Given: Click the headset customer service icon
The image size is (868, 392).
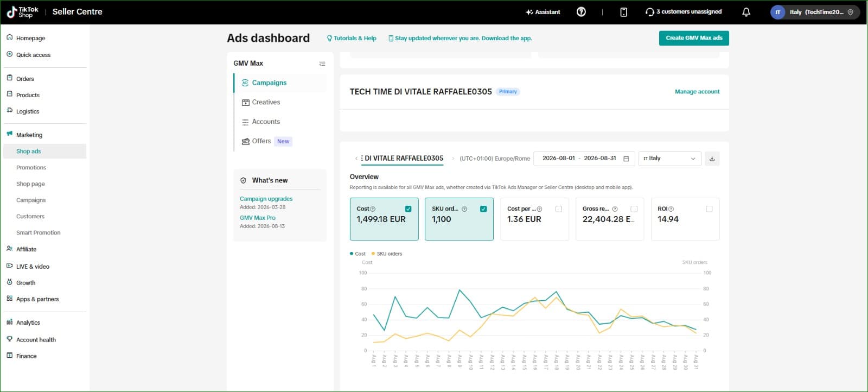Looking at the screenshot, I should coord(649,12).
